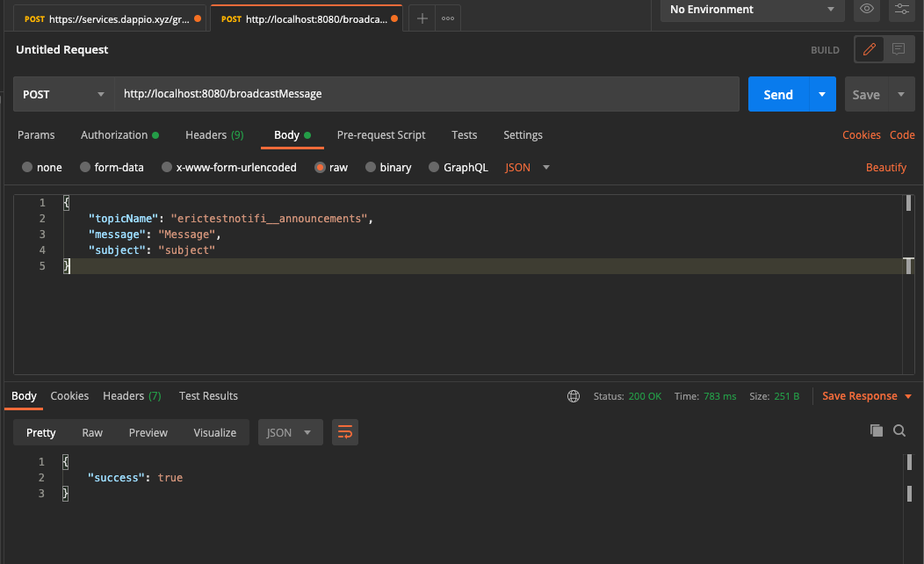The width and height of the screenshot is (924, 564).
Task: Click the environment quick look eye icon
Action: click(867, 10)
